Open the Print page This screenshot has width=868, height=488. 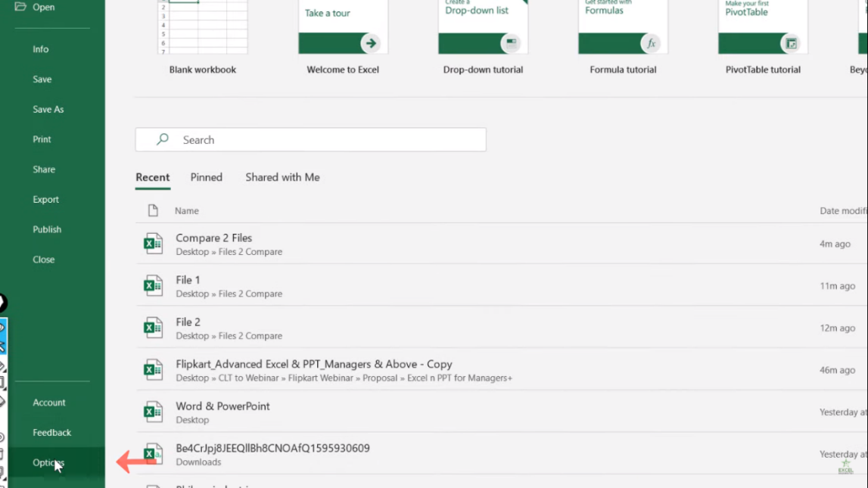tap(42, 139)
